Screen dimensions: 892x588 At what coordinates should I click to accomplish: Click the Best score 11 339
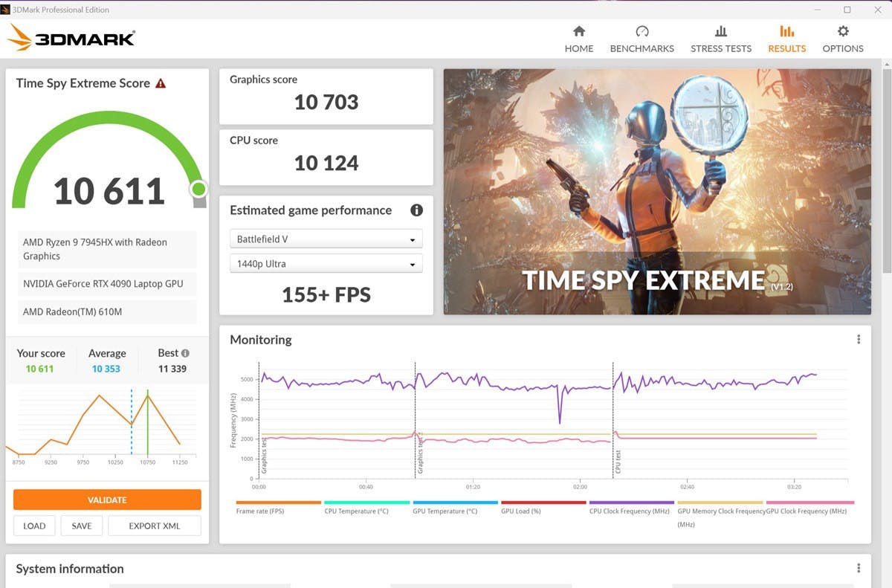(x=172, y=369)
